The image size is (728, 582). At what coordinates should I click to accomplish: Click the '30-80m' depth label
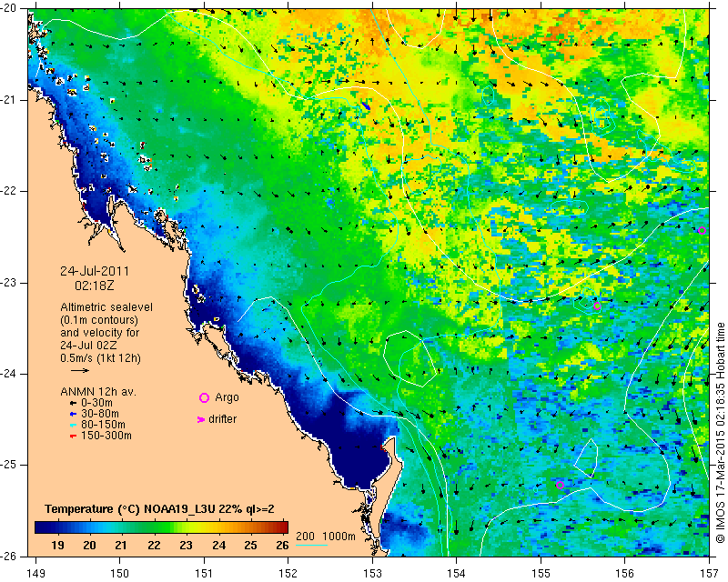(100, 414)
